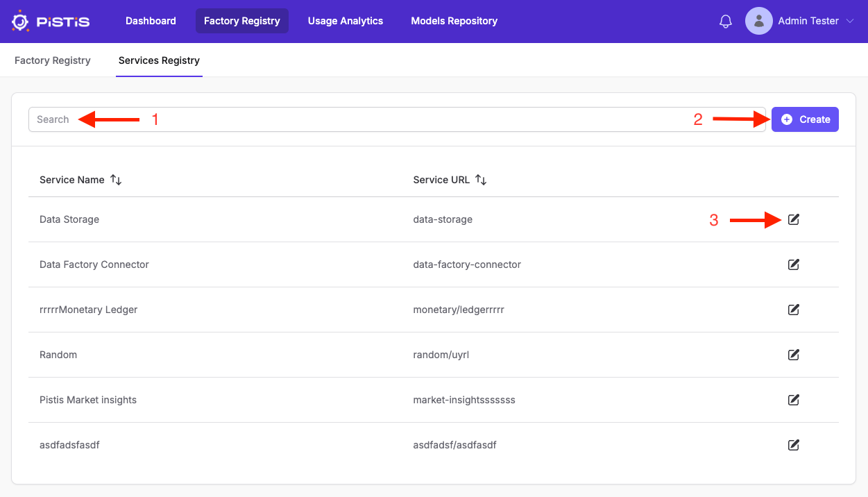Viewport: 868px width, 497px height.
Task: Sort by Service URL arrows
Action: click(481, 180)
